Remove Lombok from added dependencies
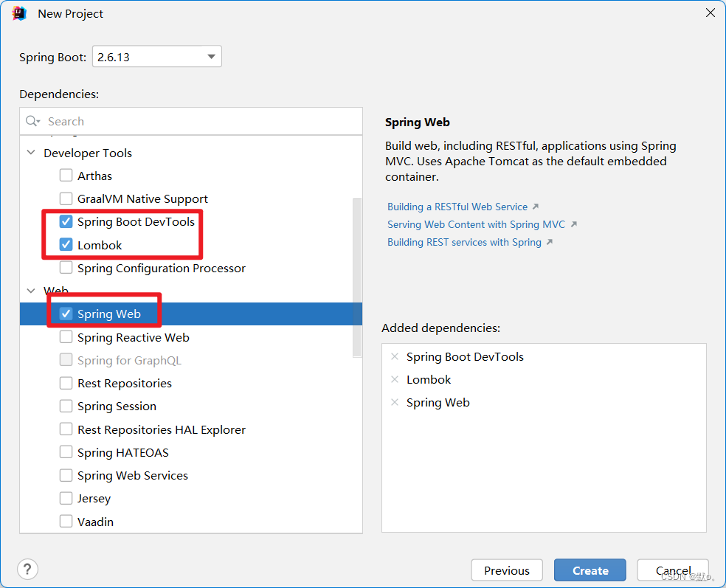Image resolution: width=726 pixels, height=588 pixels. click(394, 379)
